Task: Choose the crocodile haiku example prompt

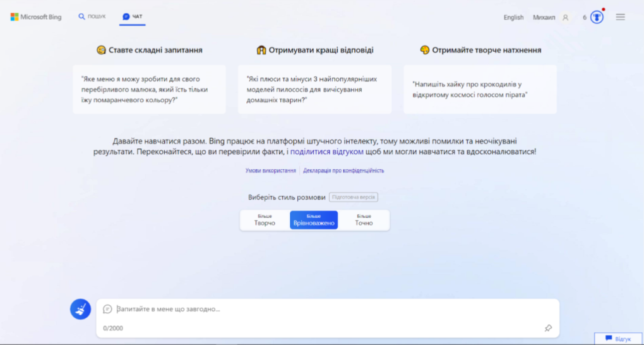Action: 480,89
